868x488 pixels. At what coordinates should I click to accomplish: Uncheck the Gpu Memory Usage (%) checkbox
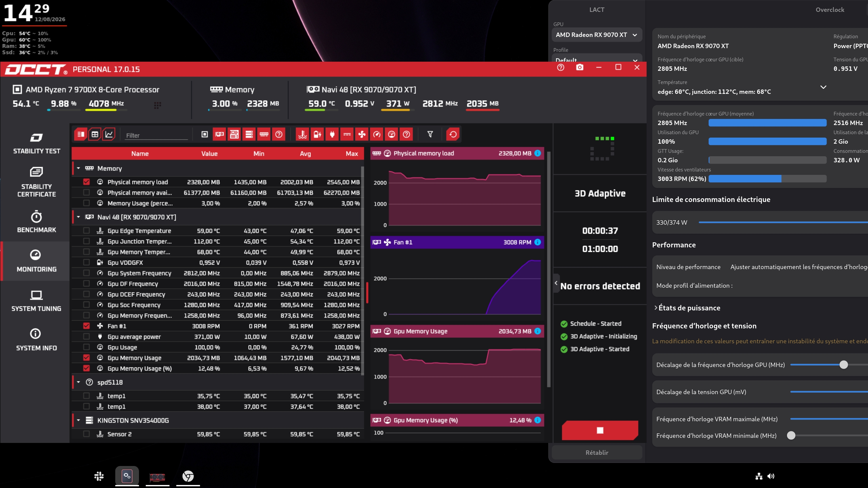pyautogui.click(x=86, y=368)
